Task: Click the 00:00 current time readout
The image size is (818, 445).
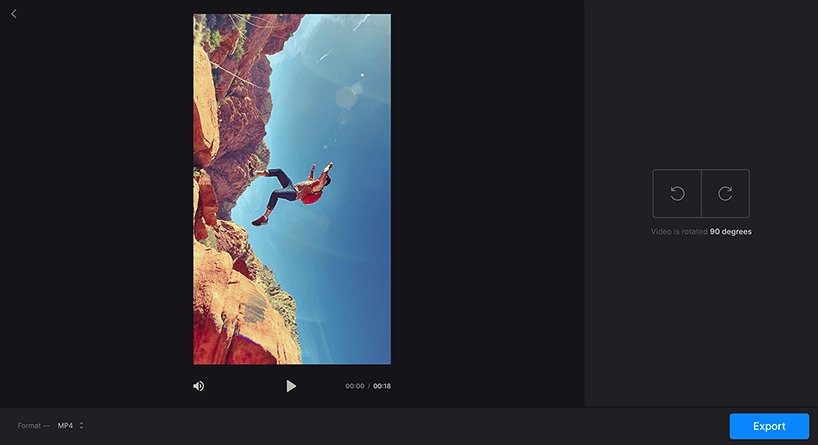Action: tap(354, 386)
